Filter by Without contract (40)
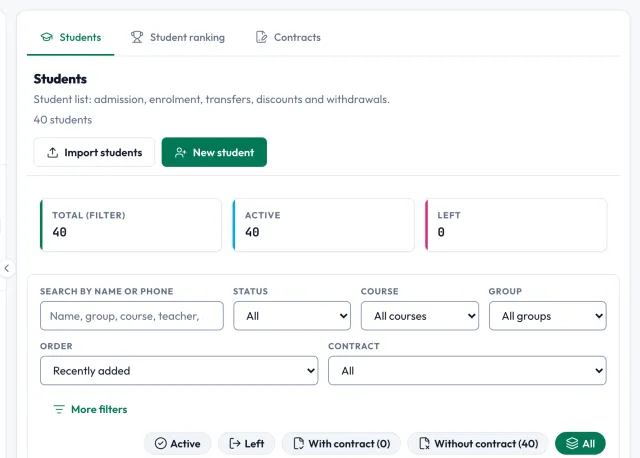640x458 pixels. tap(478, 444)
